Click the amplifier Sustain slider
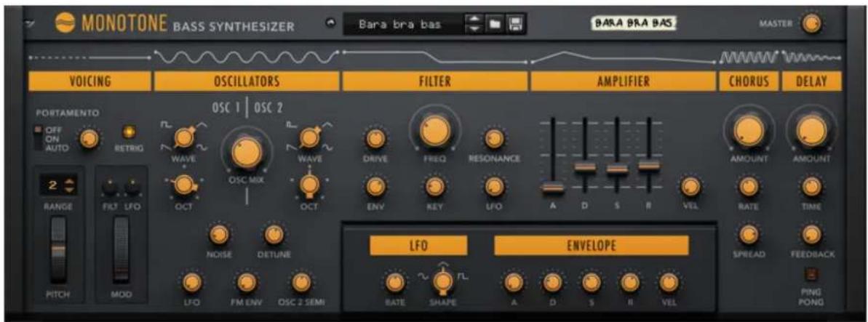Screen dimensions: 868x322 pyautogui.click(x=616, y=169)
